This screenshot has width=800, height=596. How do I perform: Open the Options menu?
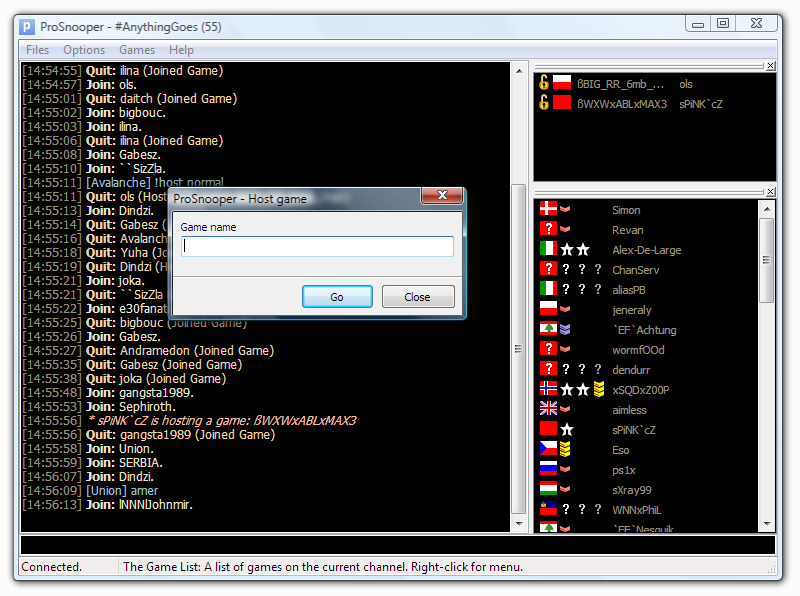[x=84, y=50]
